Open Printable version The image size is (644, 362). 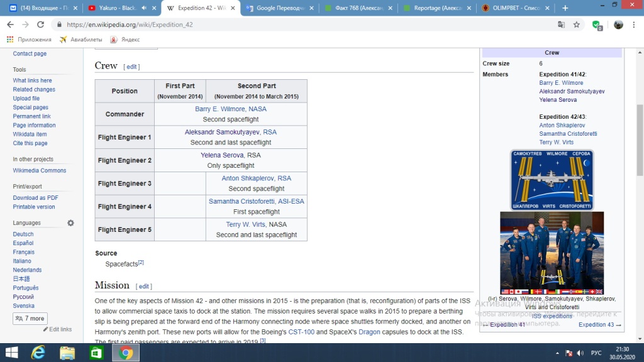click(x=34, y=207)
